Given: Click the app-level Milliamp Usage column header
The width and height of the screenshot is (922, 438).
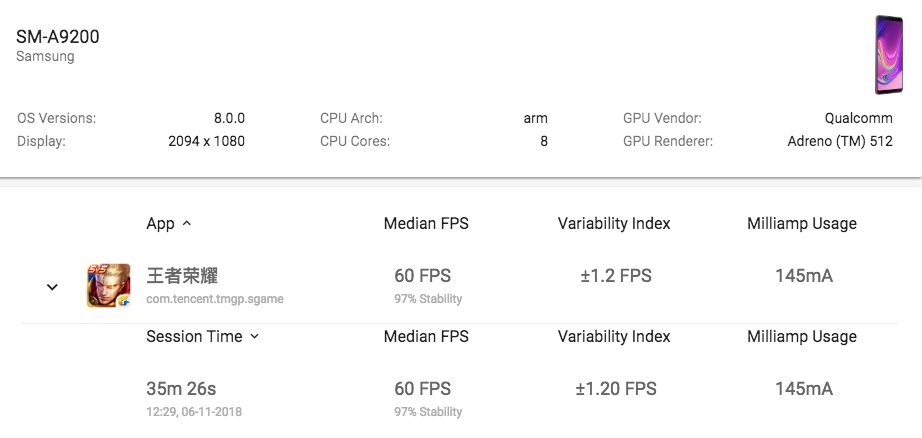Looking at the screenshot, I should point(802,224).
